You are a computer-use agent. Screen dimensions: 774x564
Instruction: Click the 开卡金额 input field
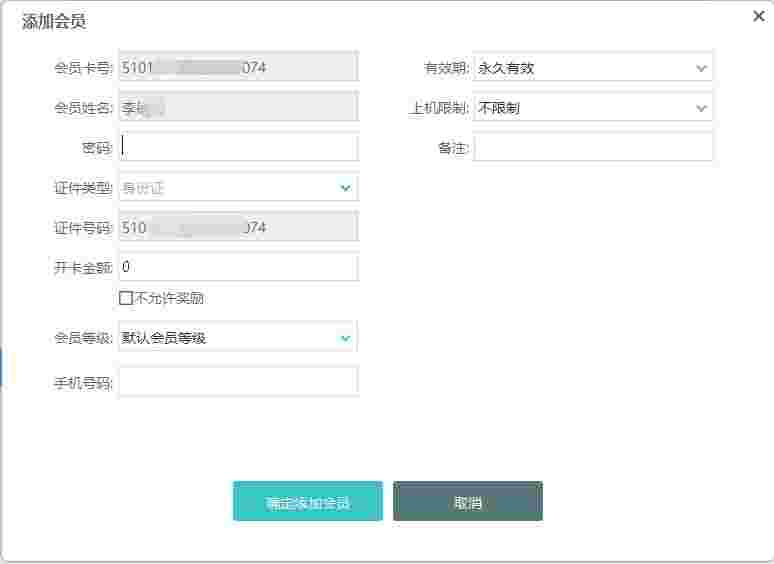(x=238, y=267)
